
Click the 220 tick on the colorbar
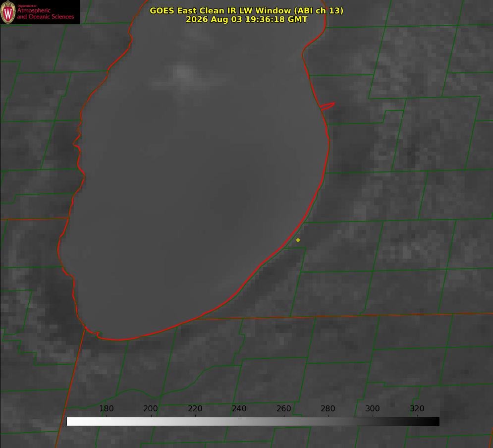pyautogui.click(x=195, y=408)
